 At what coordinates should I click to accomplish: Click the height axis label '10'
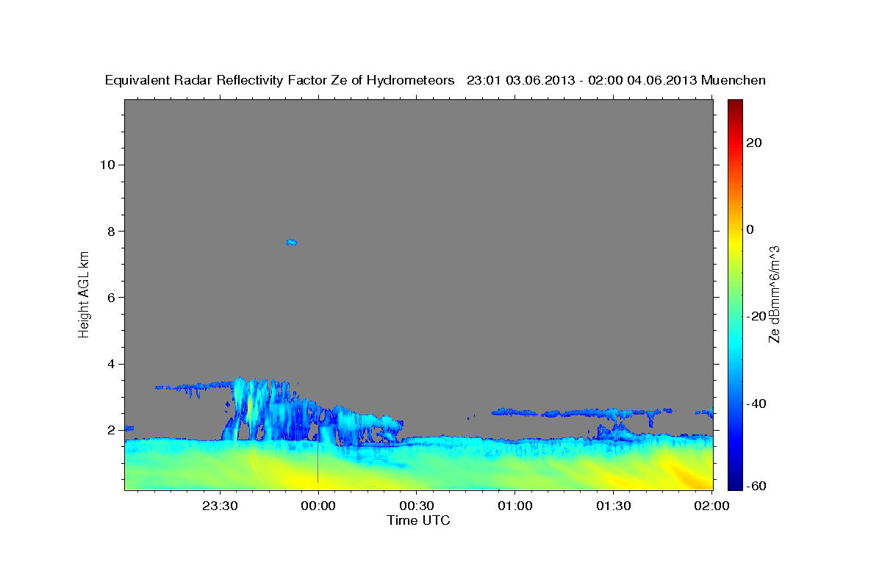tap(107, 165)
